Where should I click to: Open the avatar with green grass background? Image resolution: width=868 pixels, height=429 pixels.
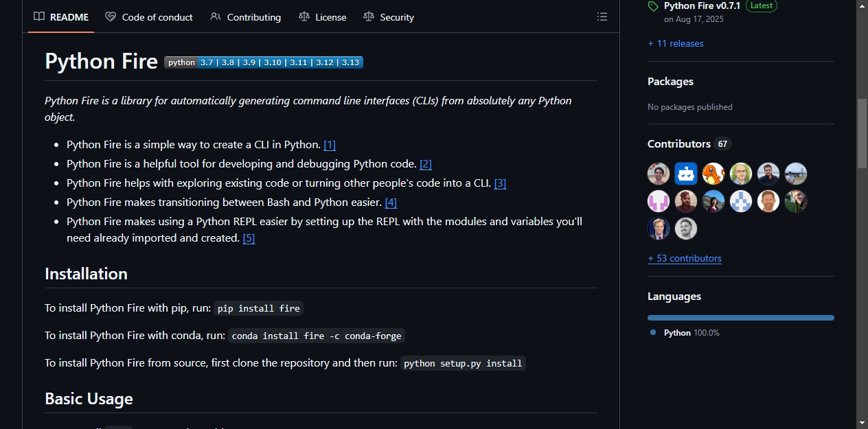coord(796,201)
